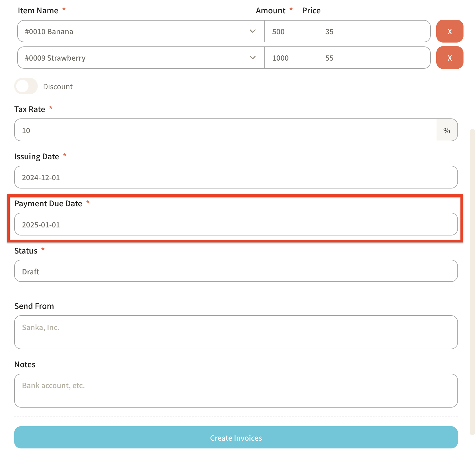476x449 pixels.
Task: Open the Payment Due Date field
Action: (x=236, y=224)
